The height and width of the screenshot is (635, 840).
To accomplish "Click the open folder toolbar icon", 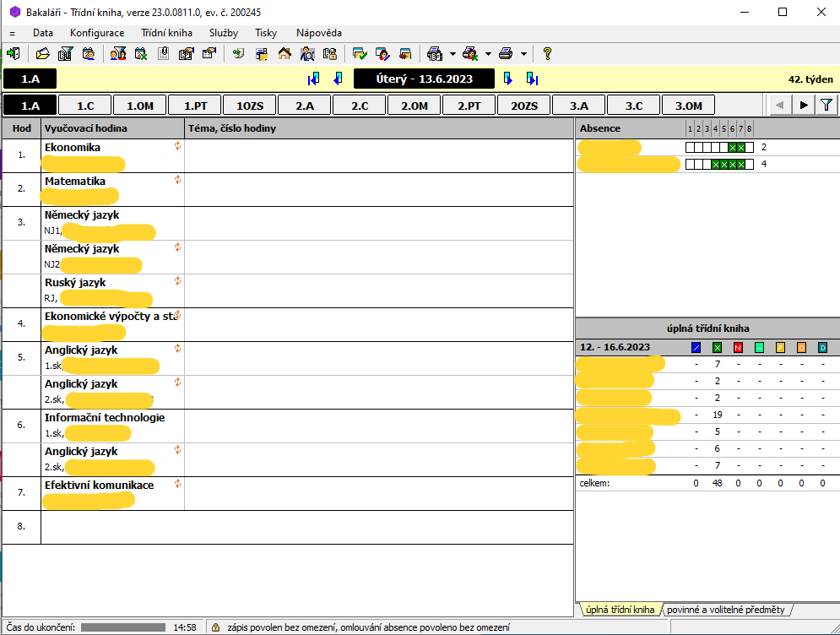I will [x=43, y=54].
